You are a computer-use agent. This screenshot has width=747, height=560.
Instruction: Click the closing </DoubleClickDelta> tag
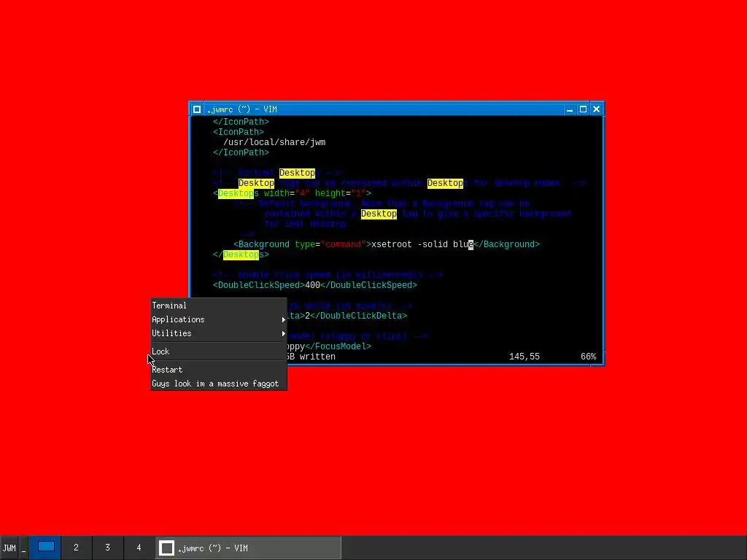[359, 316]
